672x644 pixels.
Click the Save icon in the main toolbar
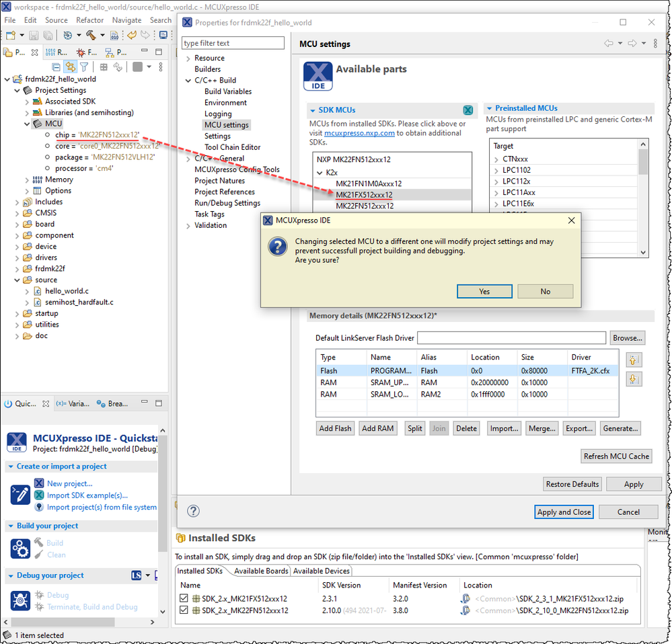point(34,35)
